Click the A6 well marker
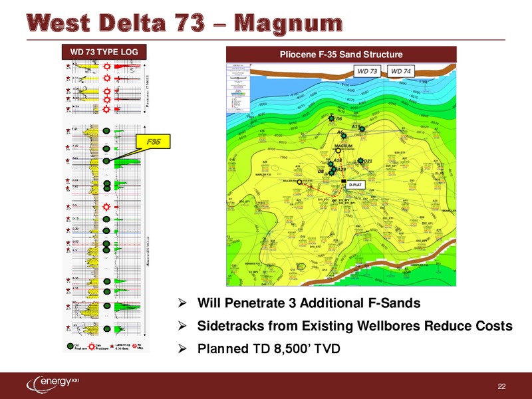The width and height of the screenshot is (532, 399). 344,136
